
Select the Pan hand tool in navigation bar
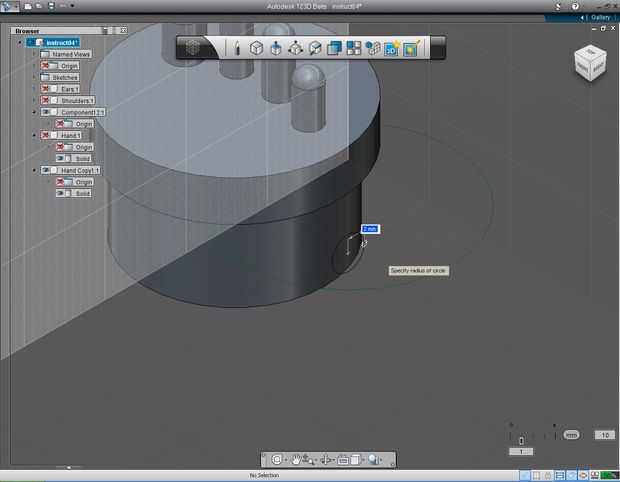tap(297, 460)
